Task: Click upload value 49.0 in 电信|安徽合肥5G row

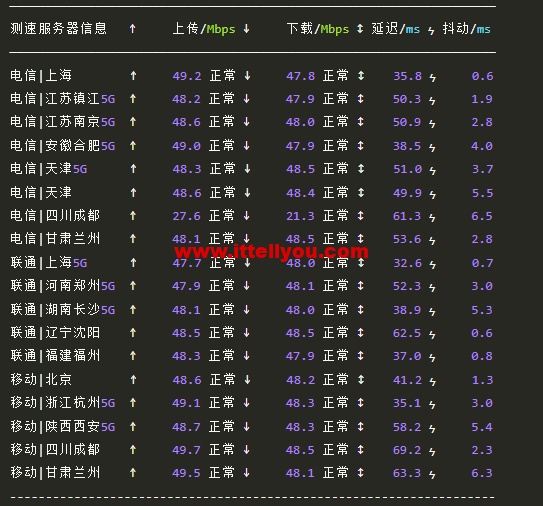Action: click(x=186, y=146)
